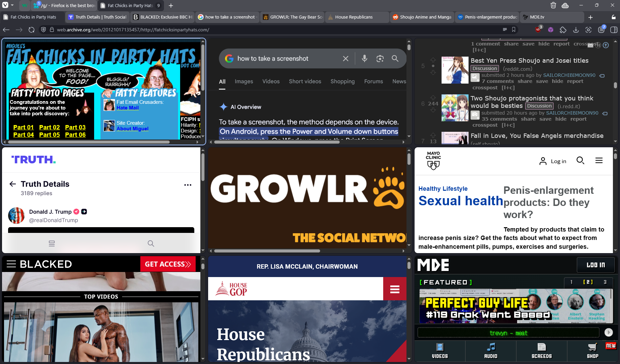Open Part 03 photo page link

[75, 127]
